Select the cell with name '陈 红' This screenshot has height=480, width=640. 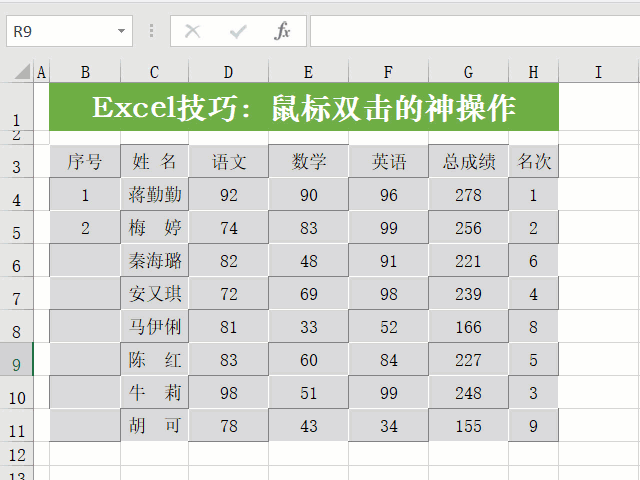154,359
